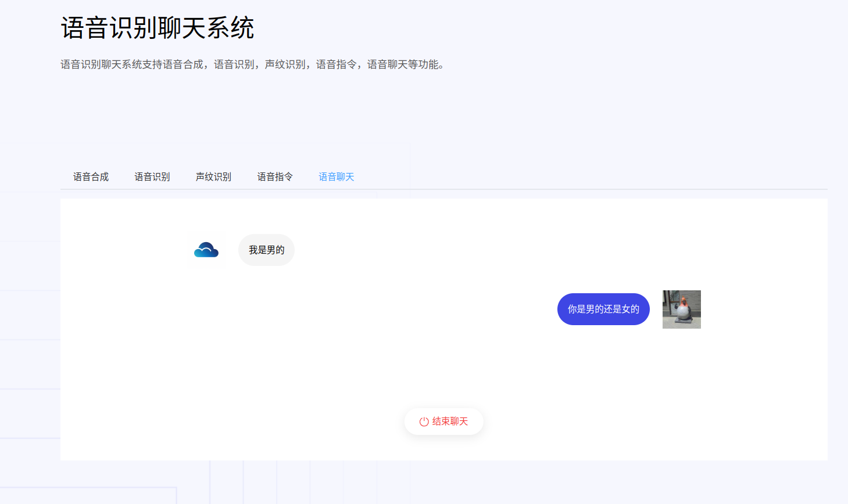Click the 语音识别聊天系统 page heading
This screenshot has height=504, width=848.
tap(158, 28)
